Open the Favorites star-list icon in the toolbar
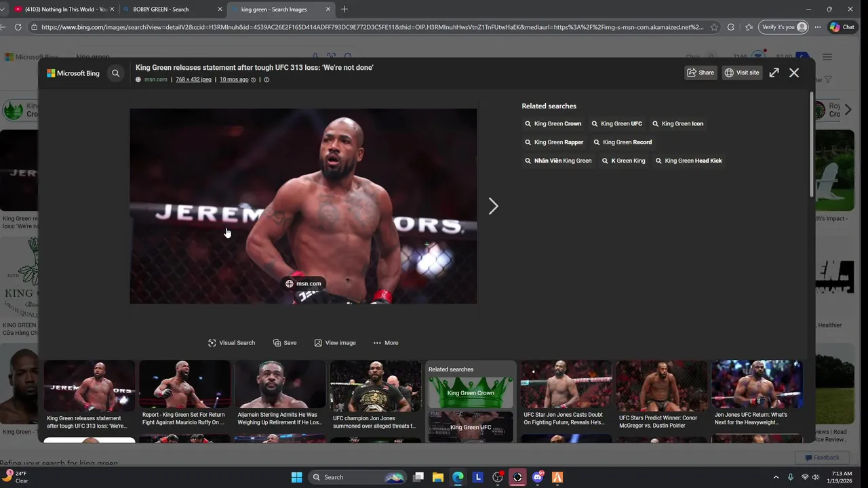868x488 pixels. 749,27
